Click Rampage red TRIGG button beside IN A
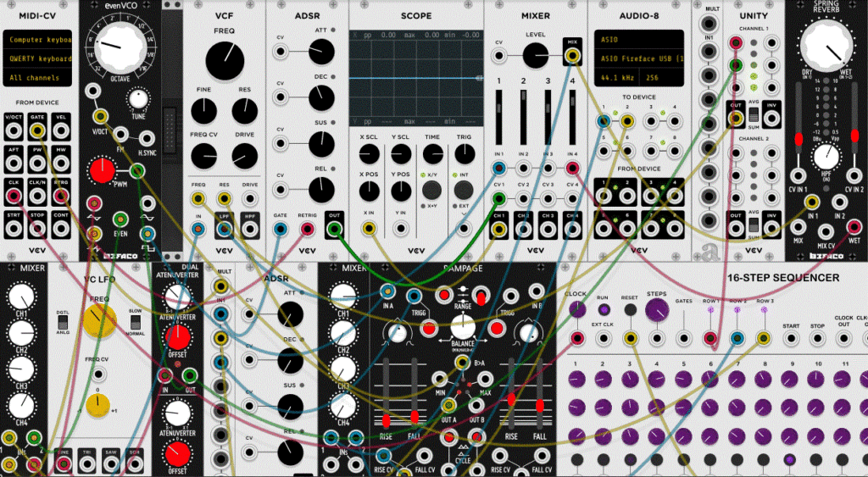The height and width of the screenshot is (477, 868). click(x=428, y=329)
